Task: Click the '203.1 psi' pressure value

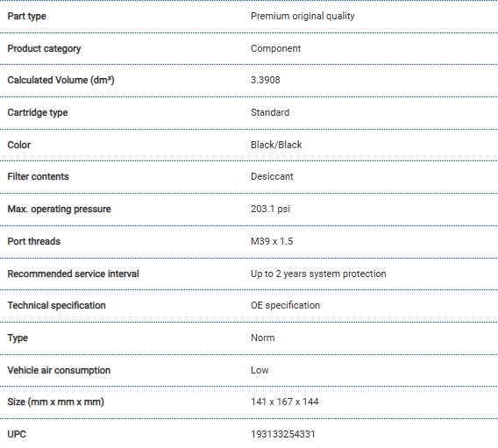Action: 270,209
